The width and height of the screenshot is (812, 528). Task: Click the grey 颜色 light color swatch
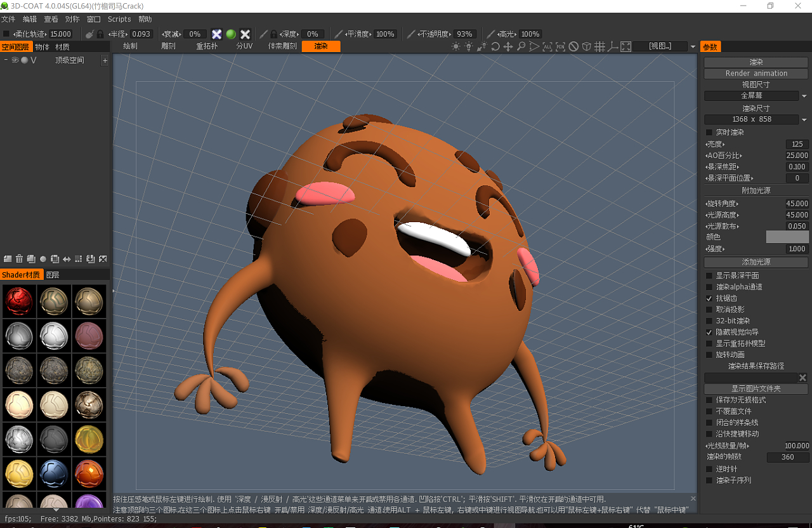[787, 237]
